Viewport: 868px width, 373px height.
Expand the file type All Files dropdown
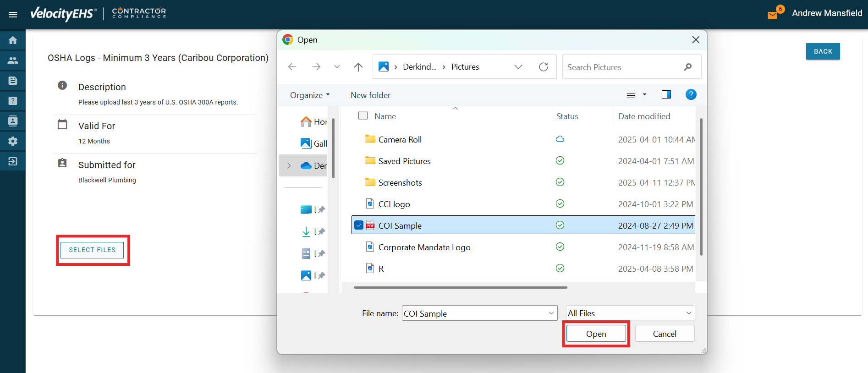coord(630,313)
